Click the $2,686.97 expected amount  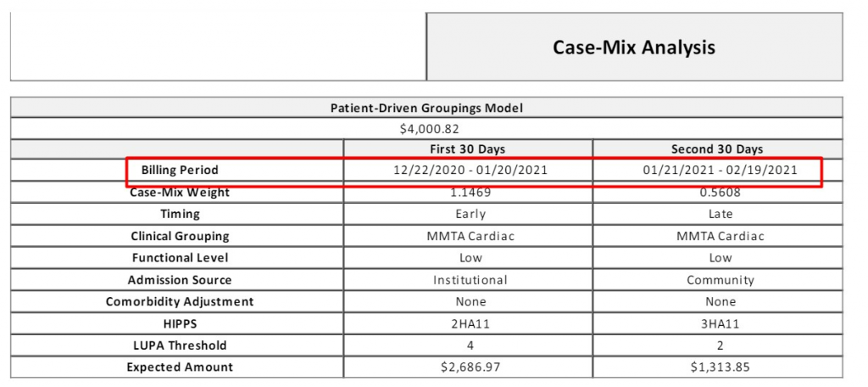(470, 367)
